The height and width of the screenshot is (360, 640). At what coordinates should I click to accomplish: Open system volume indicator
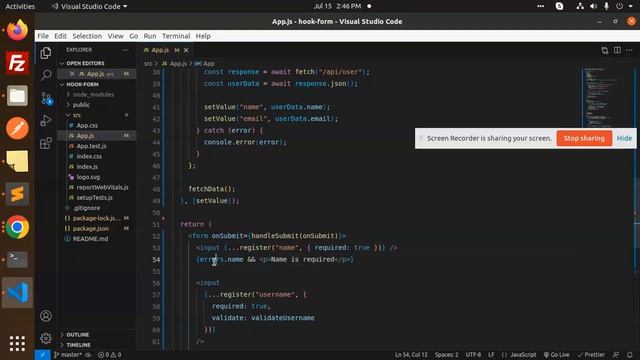(x=593, y=6)
